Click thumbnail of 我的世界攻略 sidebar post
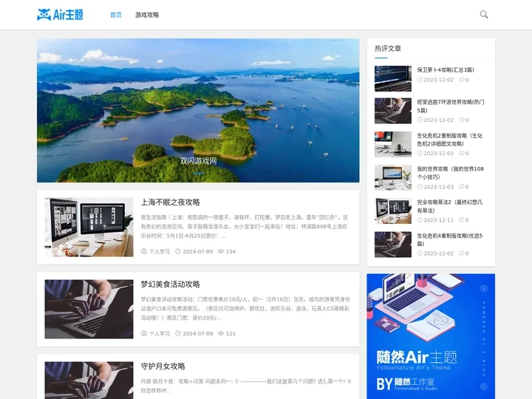 click(x=393, y=177)
